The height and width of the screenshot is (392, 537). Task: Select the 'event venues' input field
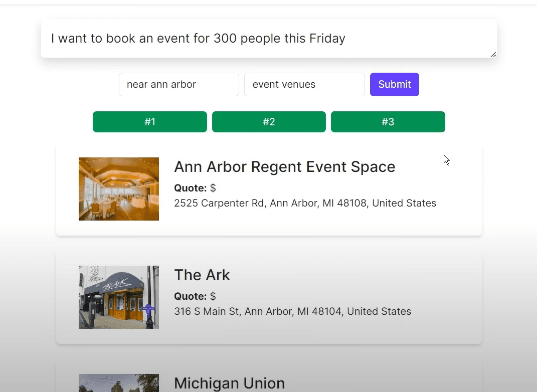point(304,84)
